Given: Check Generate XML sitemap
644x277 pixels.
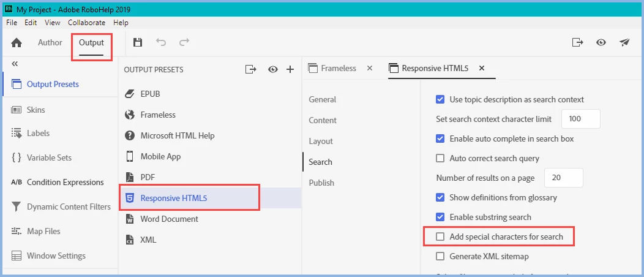Looking at the screenshot, I should [x=440, y=256].
